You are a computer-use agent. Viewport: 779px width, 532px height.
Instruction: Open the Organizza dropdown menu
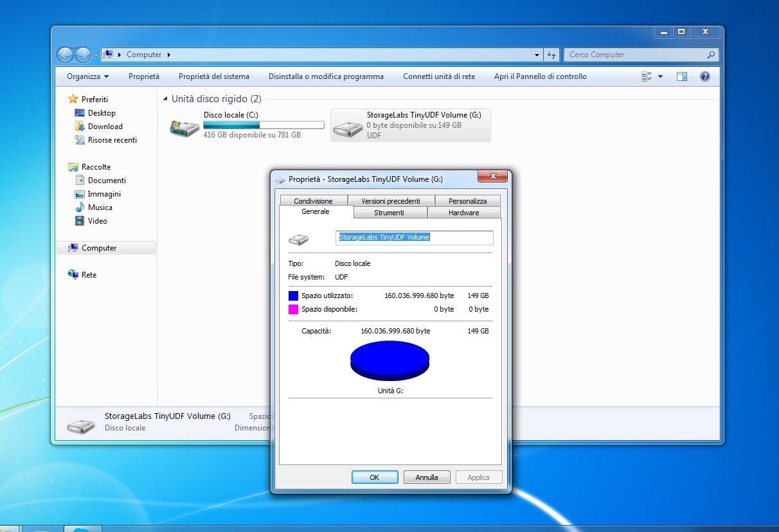point(88,76)
